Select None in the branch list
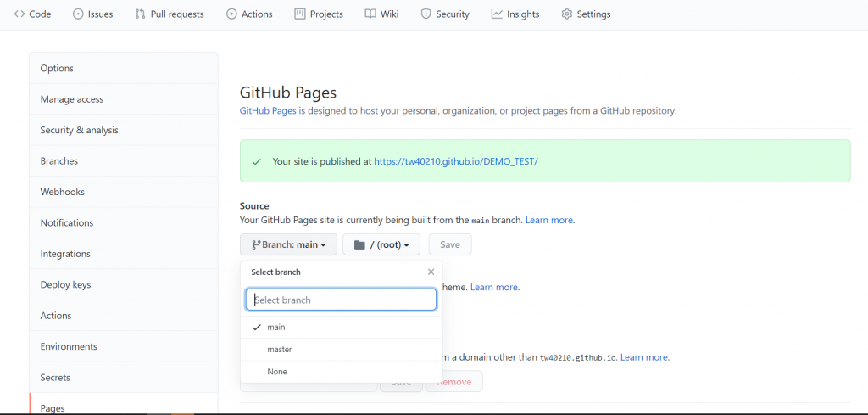This screenshot has width=868, height=415. click(341, 372)
